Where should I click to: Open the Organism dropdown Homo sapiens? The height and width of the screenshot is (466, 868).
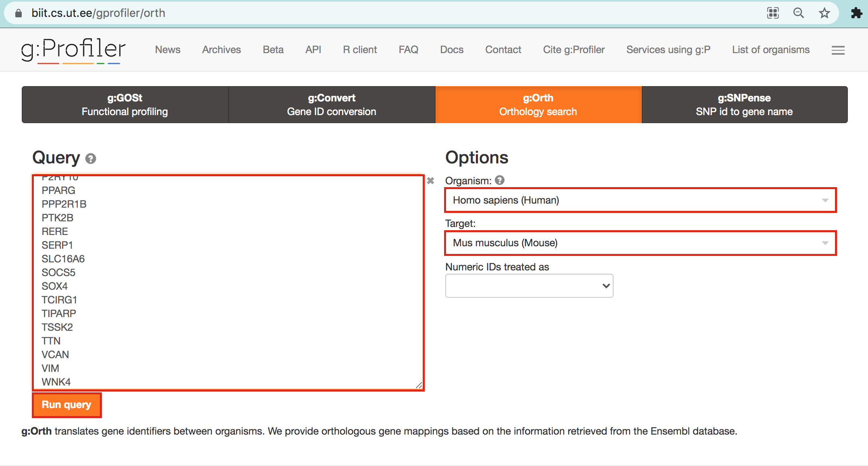(x=640, y=200)
